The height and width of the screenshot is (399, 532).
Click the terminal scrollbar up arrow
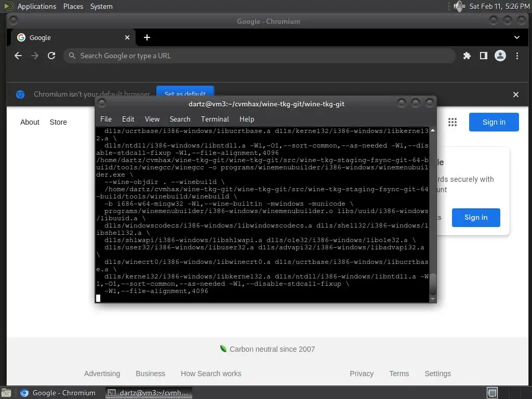click(433, 130)
